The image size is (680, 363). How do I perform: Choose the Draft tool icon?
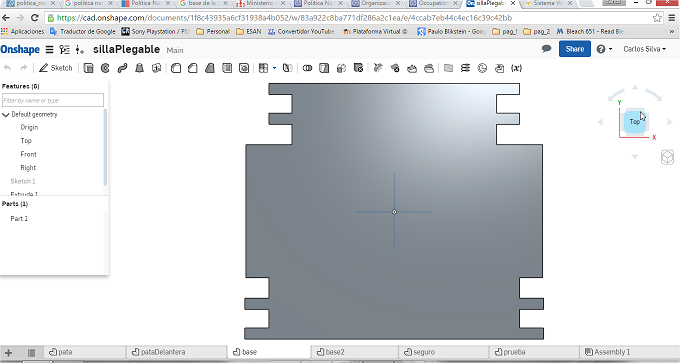coord(210,68)
